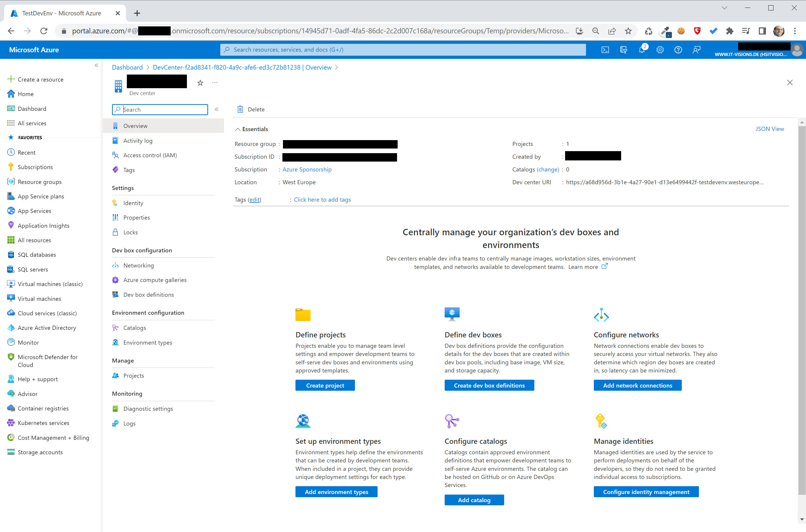Open portal settings gear icon
Screen dimensions: 806x532
pyautogui.click(x=660, y=50)
